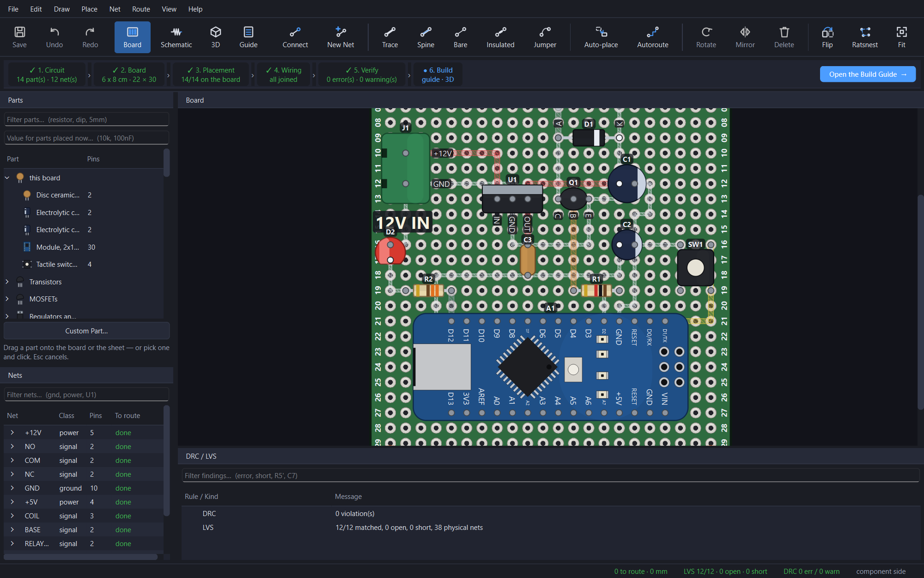Expand the +12V net row
The image size is (924, 578).
(x=12, y=432)
